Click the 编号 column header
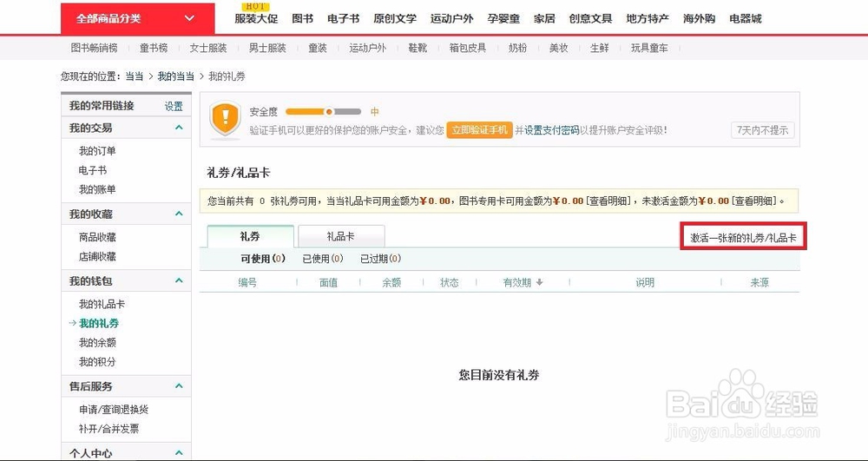This screenshot has width=868, height=461. tap(247, 282)
